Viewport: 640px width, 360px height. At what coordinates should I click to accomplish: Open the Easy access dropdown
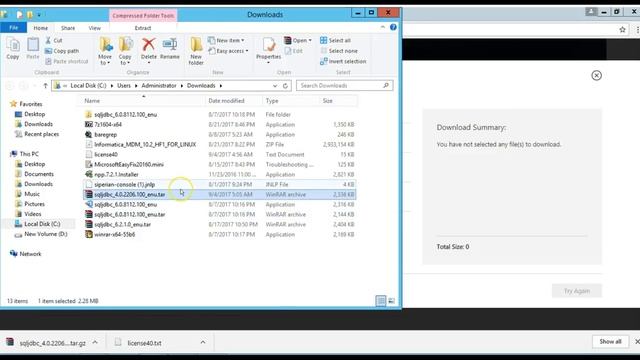coord(228,51)
